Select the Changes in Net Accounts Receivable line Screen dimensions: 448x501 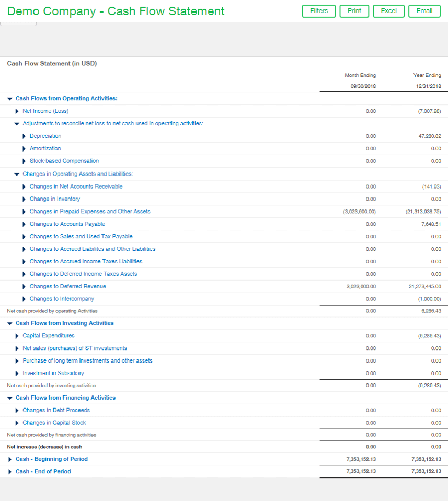click(x=76, y=186)
